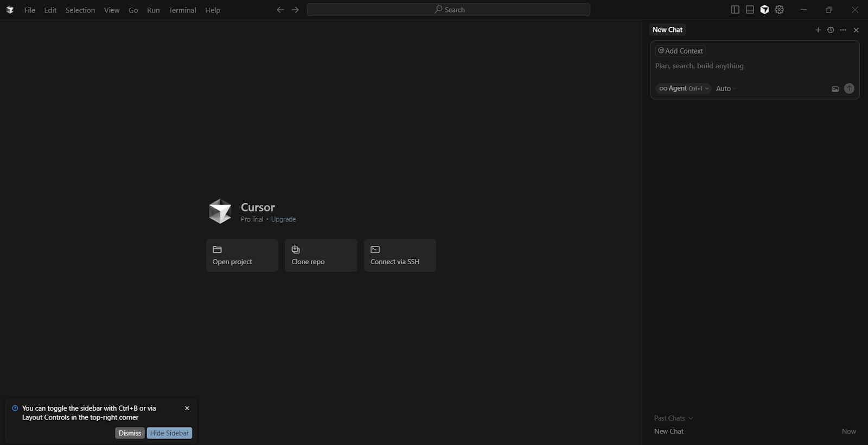The height and width of the screenshot is (445, 868).
Task: Go back with left arrow
Action: [x=280, y=10]
